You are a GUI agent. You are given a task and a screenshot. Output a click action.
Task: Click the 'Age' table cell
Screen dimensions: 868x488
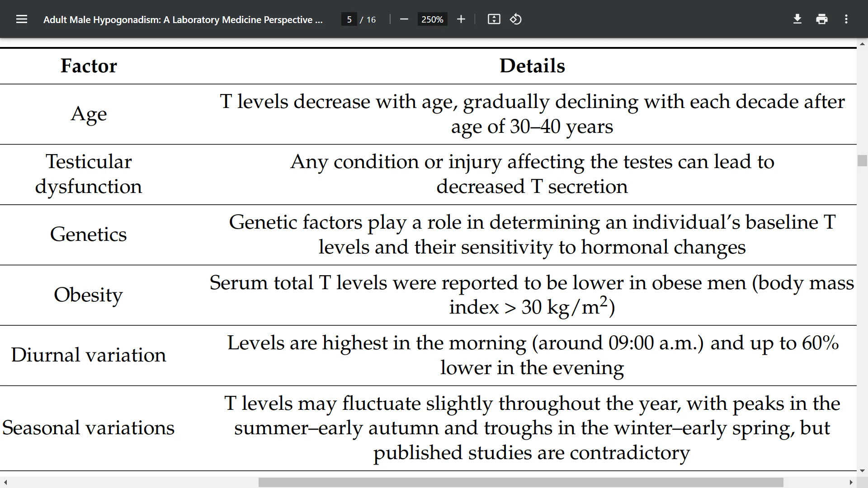click(x=89, y=114)
